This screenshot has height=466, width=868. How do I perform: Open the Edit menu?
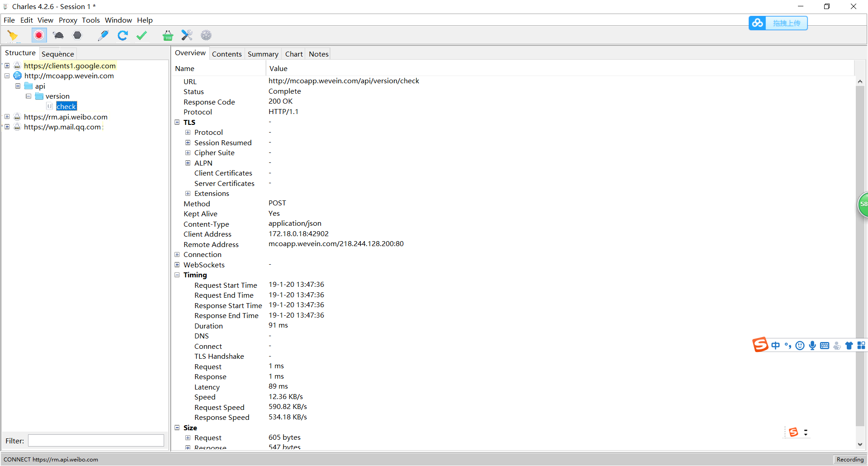(27, 20)
